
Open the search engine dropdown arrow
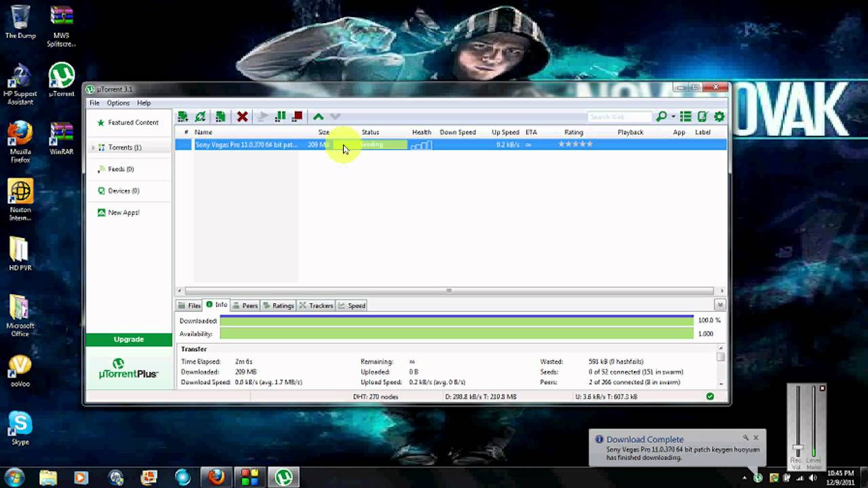[x=673, y=117]
